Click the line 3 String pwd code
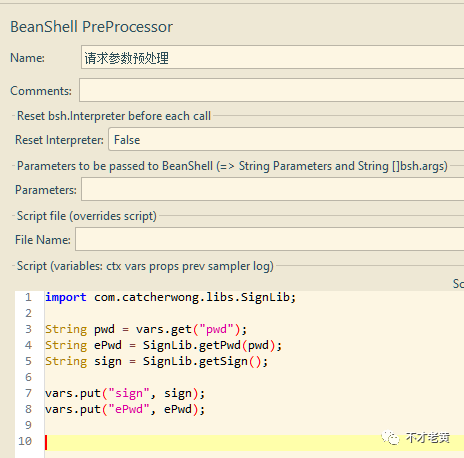 [146, 329]
